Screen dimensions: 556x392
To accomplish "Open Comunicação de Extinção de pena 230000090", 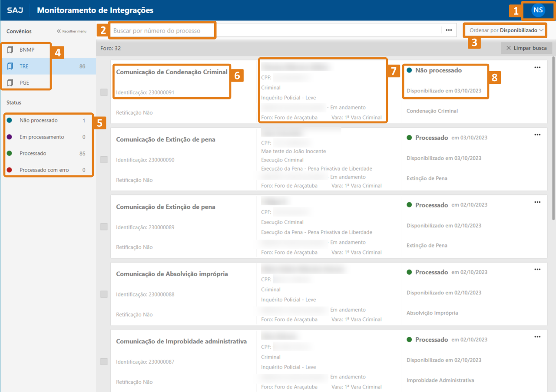I will 165,139.
